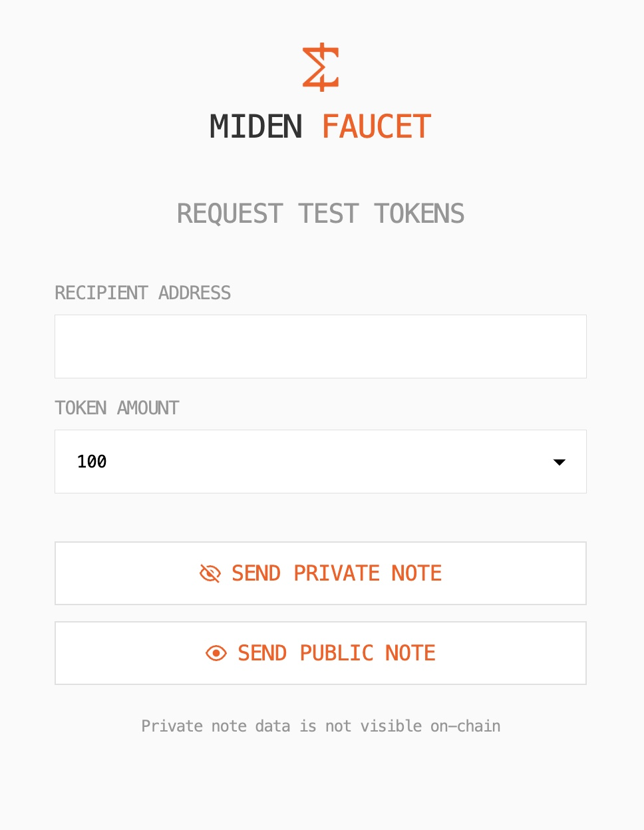
Task: Click the word TOKENS in the heading
Action: point(419,213)
